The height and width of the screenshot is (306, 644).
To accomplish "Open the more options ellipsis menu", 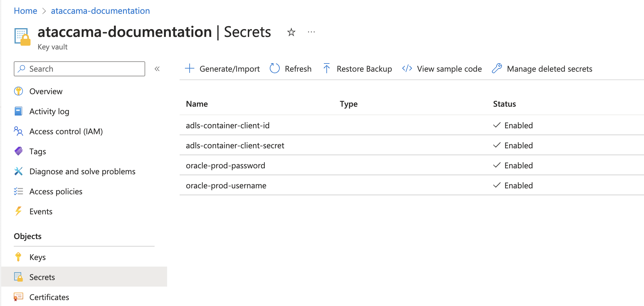I will (x=311, y=32).
